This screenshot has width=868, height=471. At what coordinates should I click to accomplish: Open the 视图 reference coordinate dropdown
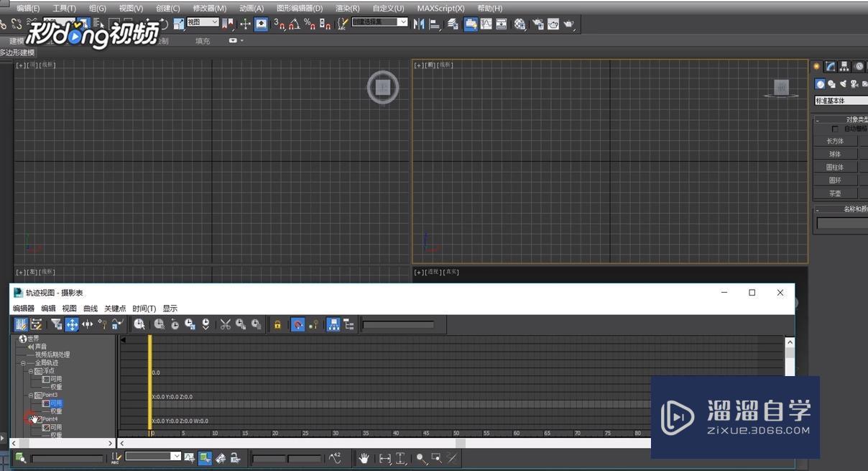pos(203,22)
